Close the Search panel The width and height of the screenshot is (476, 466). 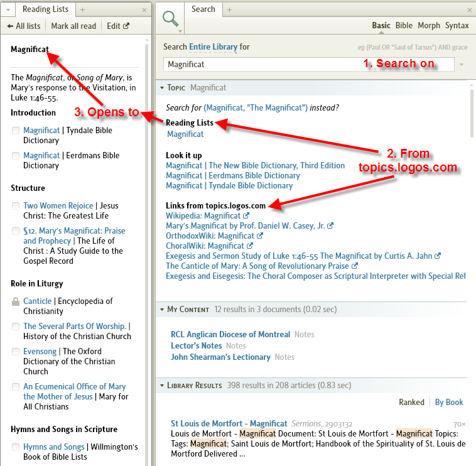tap(470, 10)
